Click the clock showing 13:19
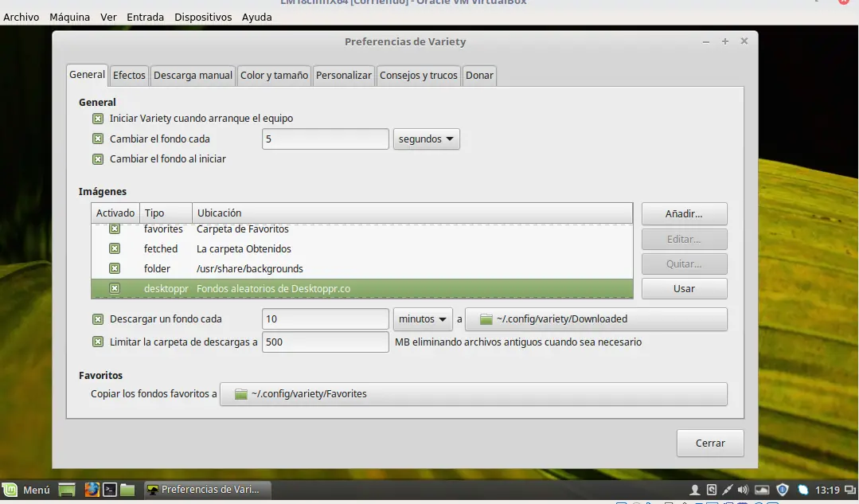This screenshot has width=859, height=504. 827,490
